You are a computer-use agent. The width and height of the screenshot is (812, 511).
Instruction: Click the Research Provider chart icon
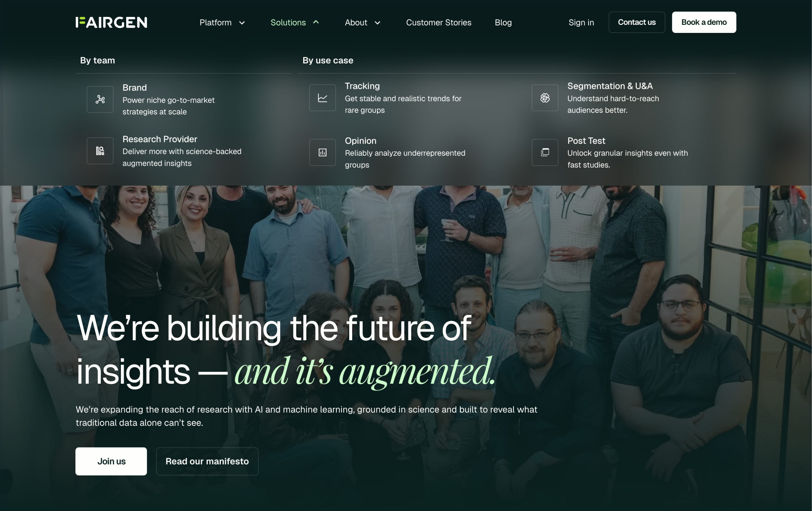pos(100,151)
